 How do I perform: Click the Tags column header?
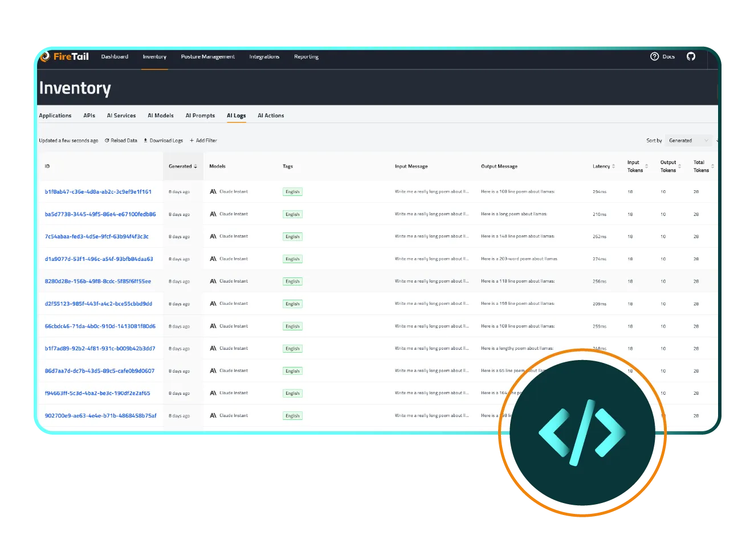click(x=288, y=166)
